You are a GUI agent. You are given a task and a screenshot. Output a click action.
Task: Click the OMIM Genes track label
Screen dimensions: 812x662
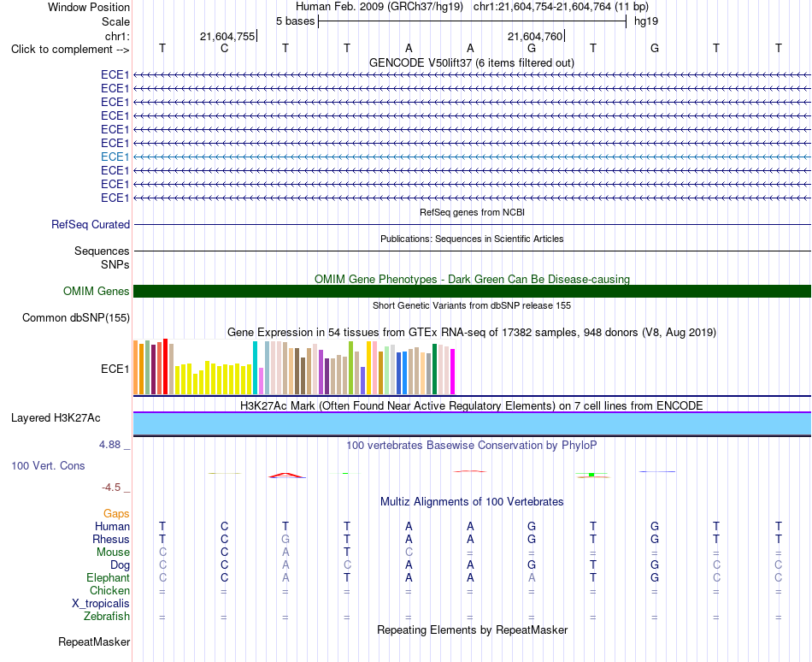pos(96,291)
